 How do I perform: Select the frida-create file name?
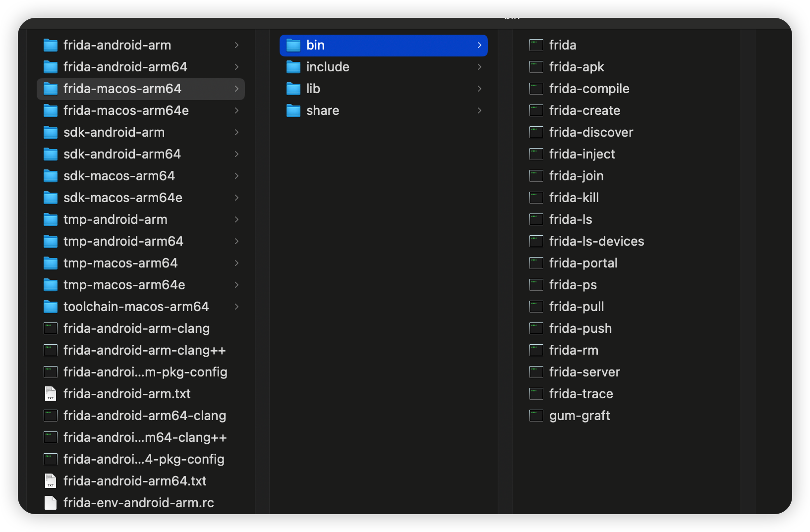click(x=584, y=110)
